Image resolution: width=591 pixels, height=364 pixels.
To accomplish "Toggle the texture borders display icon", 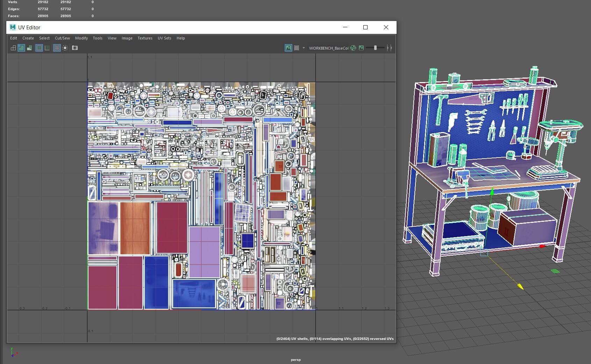I will pos(39,48).
